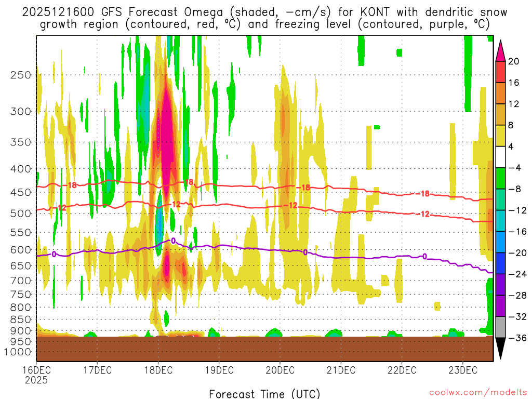Pick the blue -16 to -20 colorbar segment
532x399 pixels.
coord(500,242)
